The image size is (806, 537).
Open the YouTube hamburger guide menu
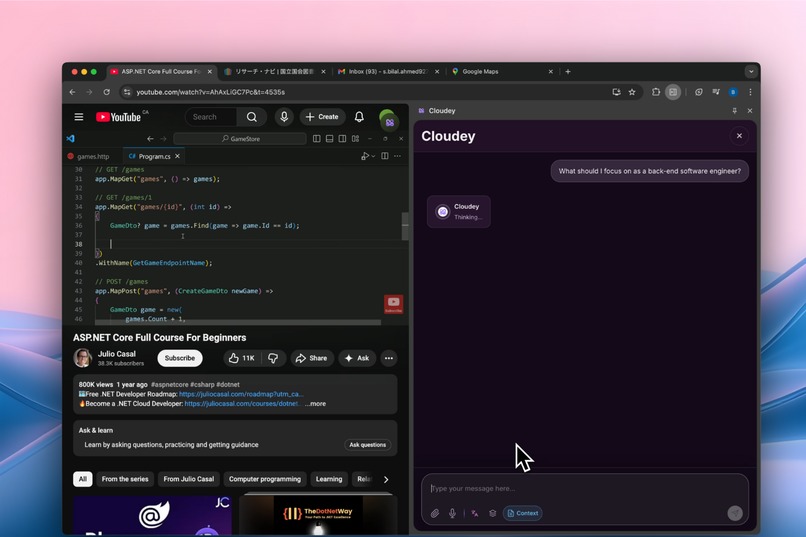79,117
